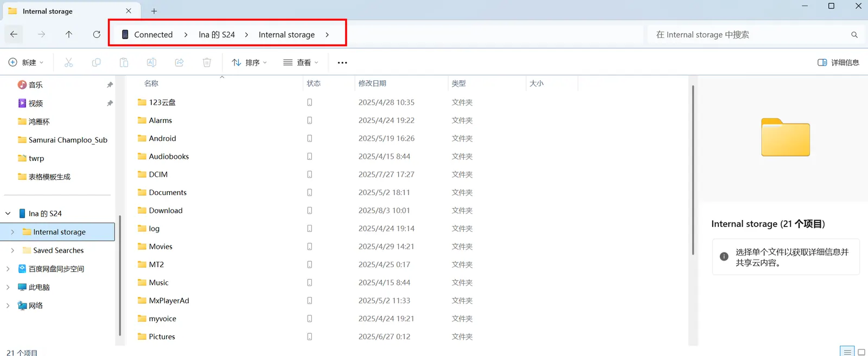The image size is (868, 356).
Task: Switch to details list view in status bar
Action: (847, 352)
